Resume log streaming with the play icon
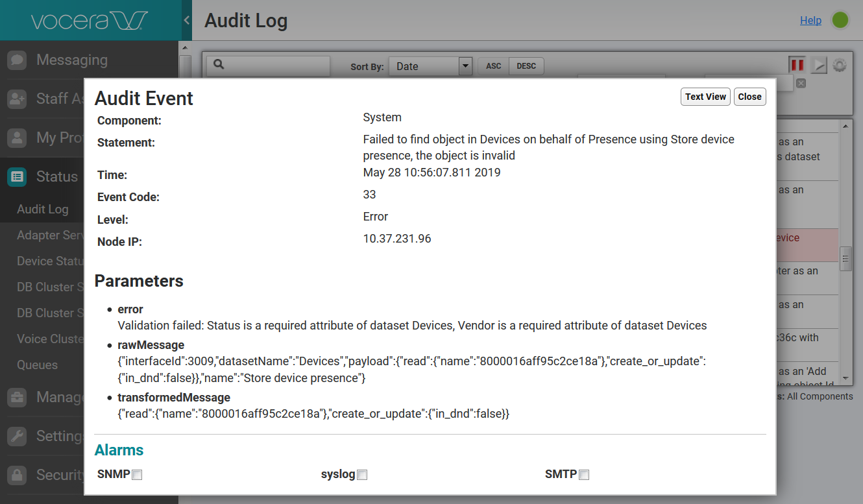Image resolution: width=863 pixels, height=504 pixels. 818,65
